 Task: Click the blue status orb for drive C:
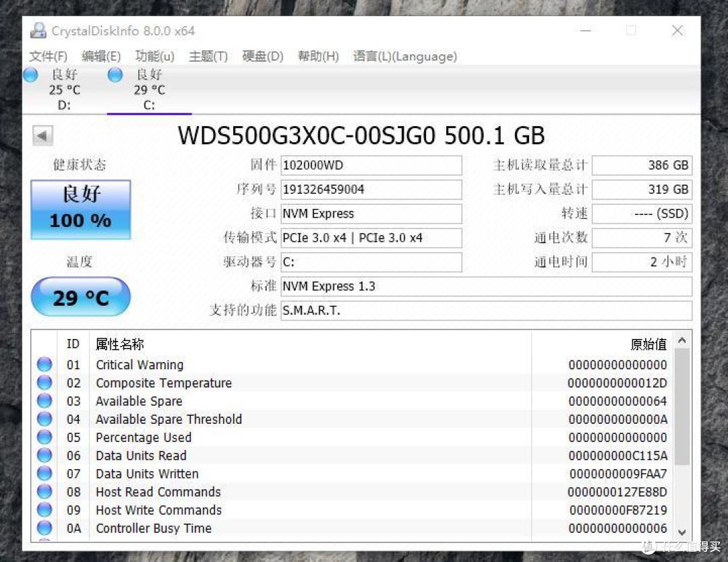pyautogui.click(x=115, y=75)
